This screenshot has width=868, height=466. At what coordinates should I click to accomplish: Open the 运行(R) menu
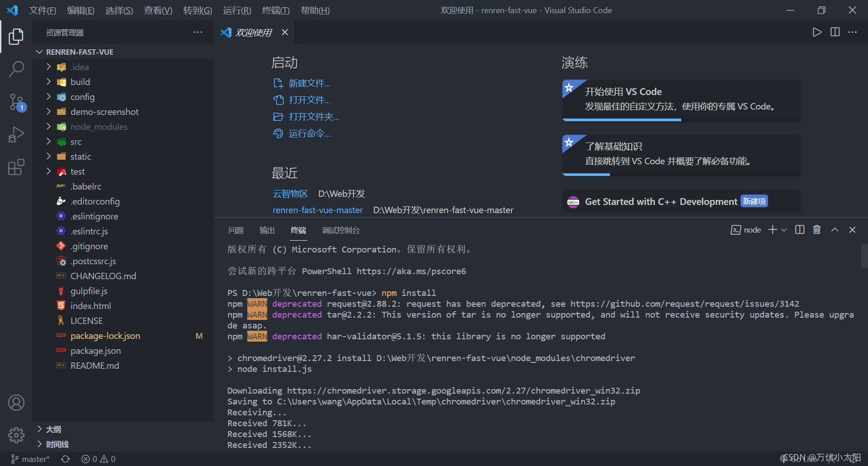[237, 10]
